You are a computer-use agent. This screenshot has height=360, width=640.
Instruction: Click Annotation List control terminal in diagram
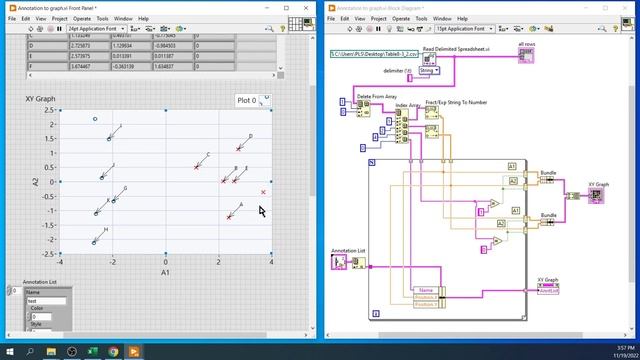click(339, 262)
